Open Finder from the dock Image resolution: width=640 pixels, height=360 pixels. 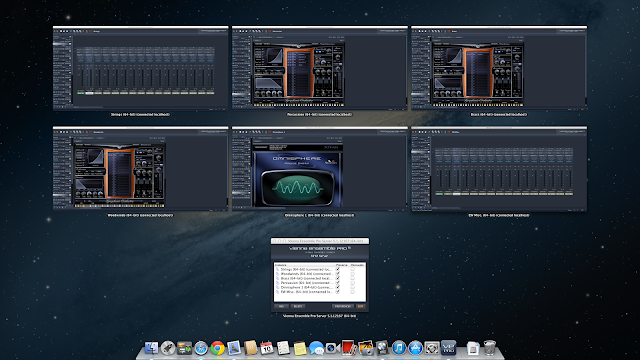point(151,348)
